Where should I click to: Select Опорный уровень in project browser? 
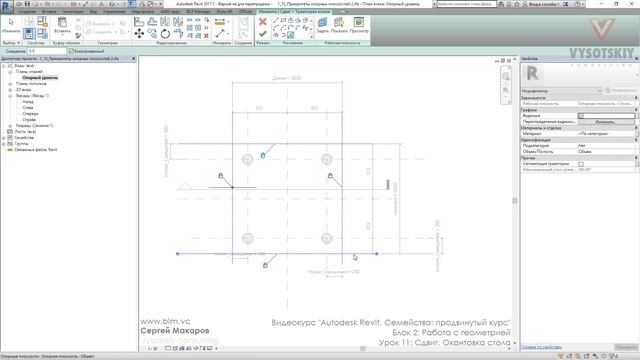coord(40,78)
